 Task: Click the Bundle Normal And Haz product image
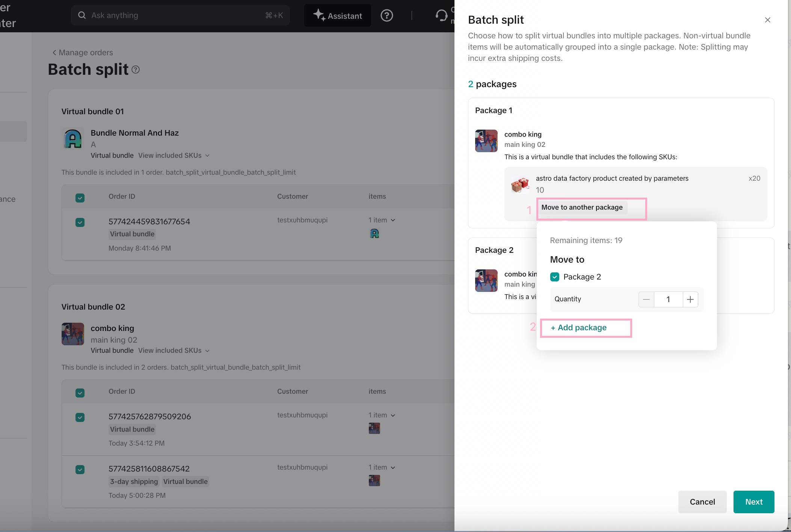tap(73, 139)
